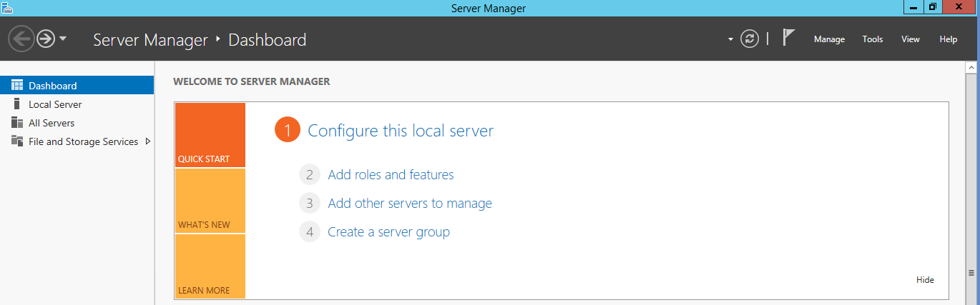The height and width of the screenshot is (305, 980).
Task: Open the Help menu
Action: pyautogui.click(x=948, y=39)
